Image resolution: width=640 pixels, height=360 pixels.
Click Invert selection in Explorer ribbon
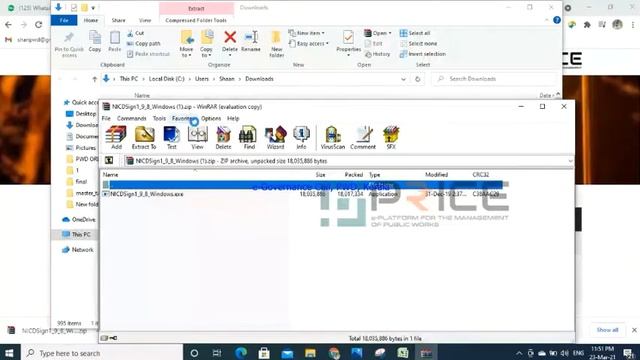[422, 54]
